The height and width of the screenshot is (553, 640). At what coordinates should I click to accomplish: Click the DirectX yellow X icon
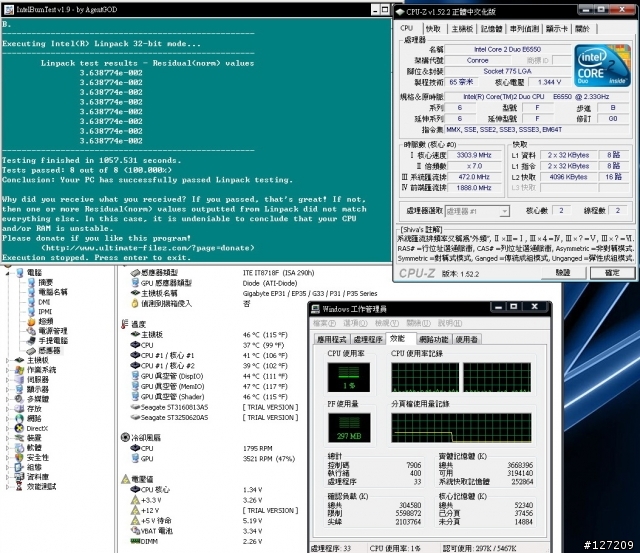19,428
